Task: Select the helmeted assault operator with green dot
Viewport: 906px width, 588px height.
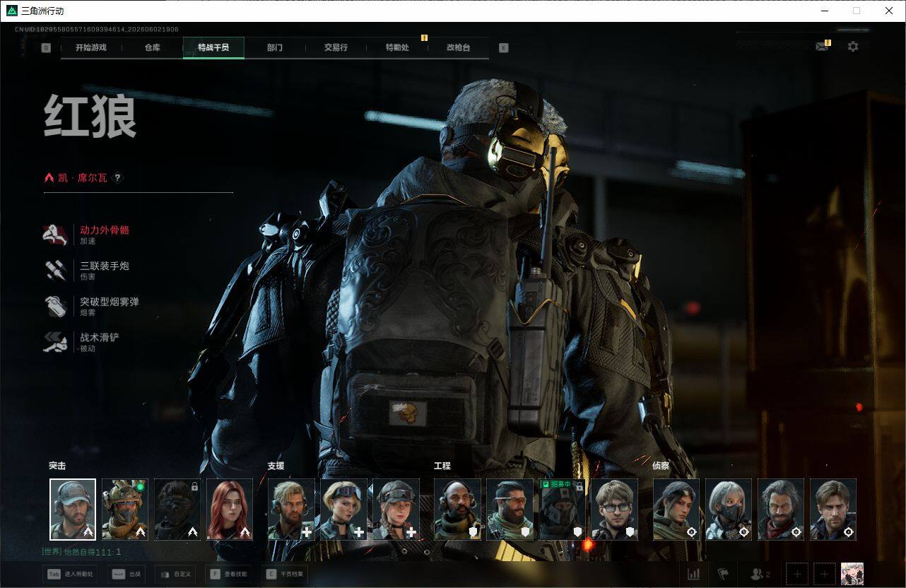Action: point(125,510)
